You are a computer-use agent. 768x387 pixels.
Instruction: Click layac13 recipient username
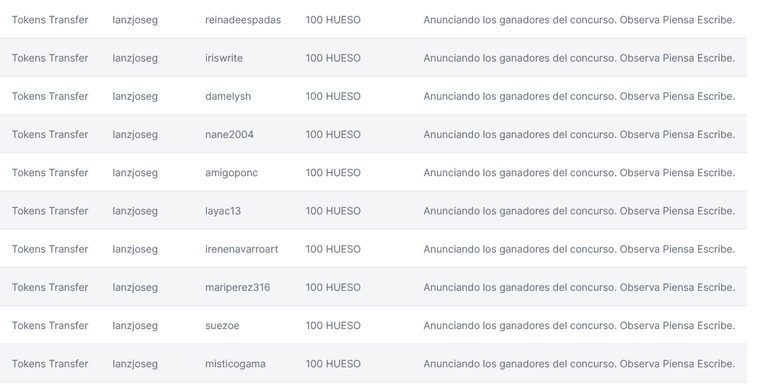coord(223,211)
